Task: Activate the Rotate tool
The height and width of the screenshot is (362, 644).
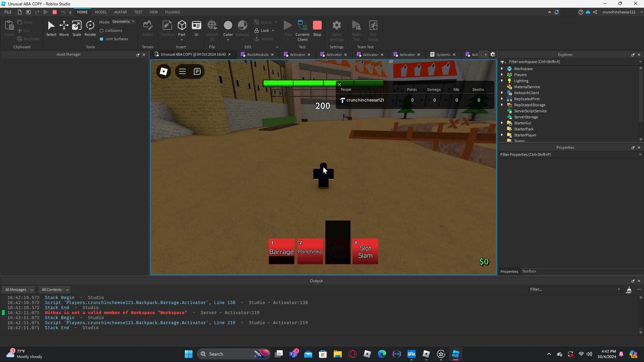Action: pos(90,28)
